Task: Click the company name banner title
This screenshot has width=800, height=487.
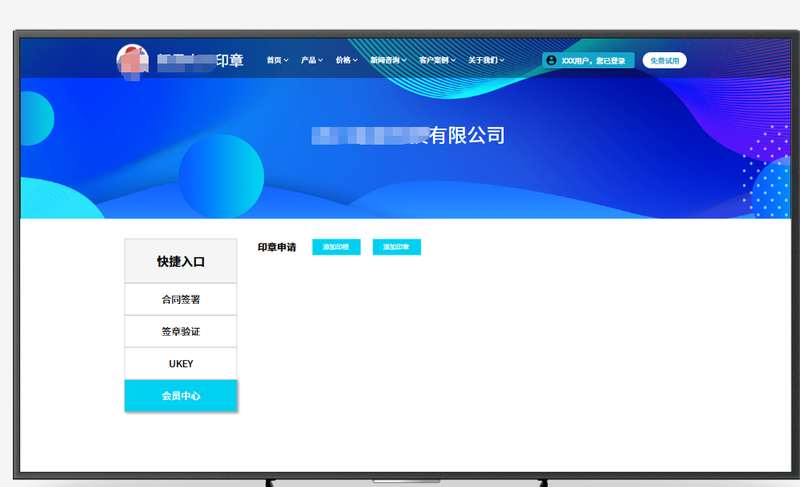Action: (x=408, y=136)
